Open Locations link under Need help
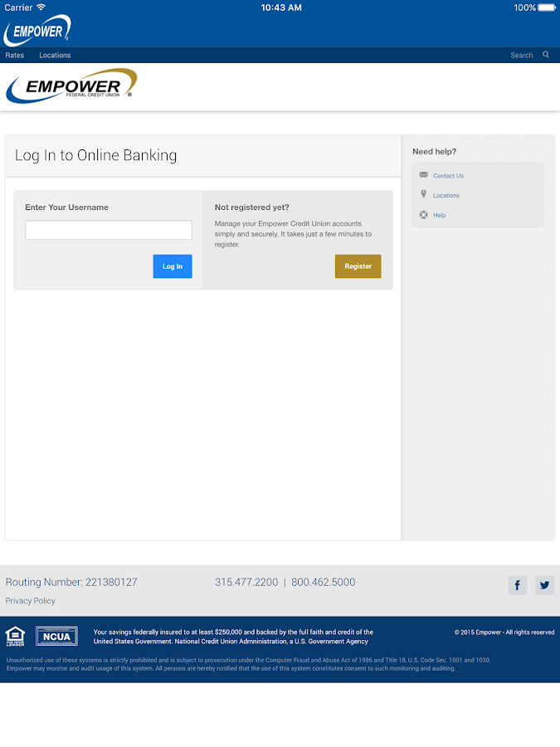Image resolution: width=560 pixels, height=747 pixels. click(446, 195)
